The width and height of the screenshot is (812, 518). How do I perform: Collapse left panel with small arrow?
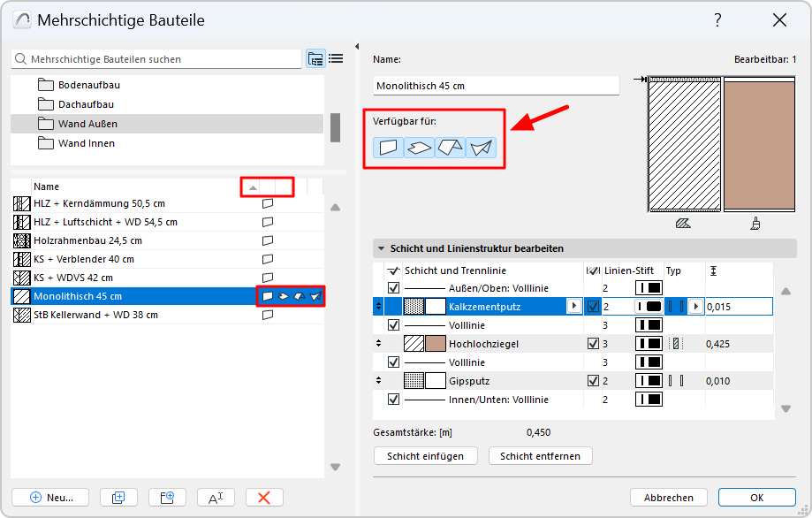coord(357,47)
